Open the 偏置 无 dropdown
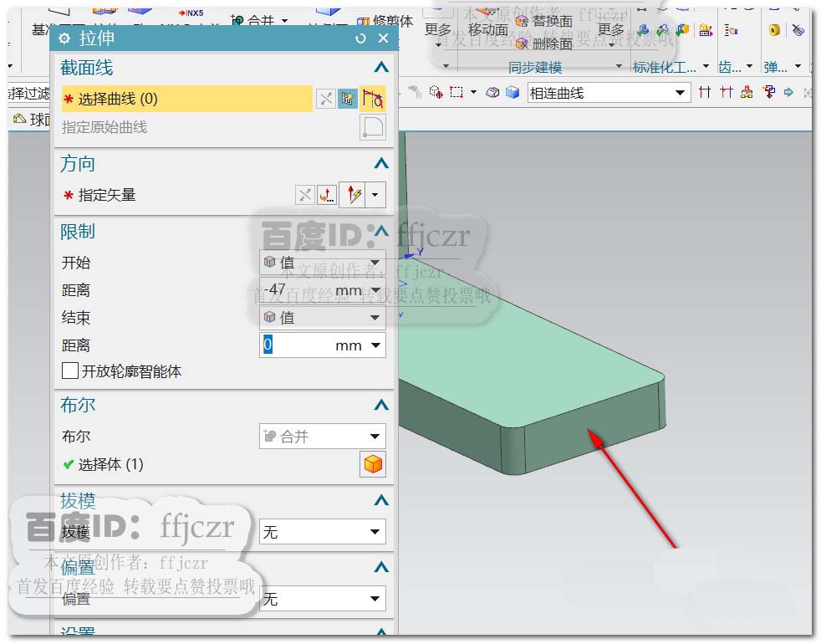 323,598
